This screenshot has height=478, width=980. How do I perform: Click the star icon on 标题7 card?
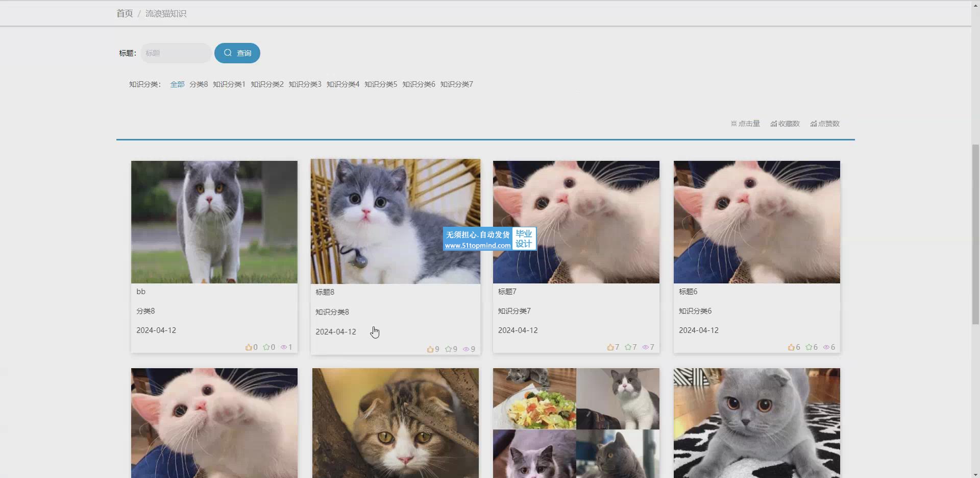coord(628,347)
